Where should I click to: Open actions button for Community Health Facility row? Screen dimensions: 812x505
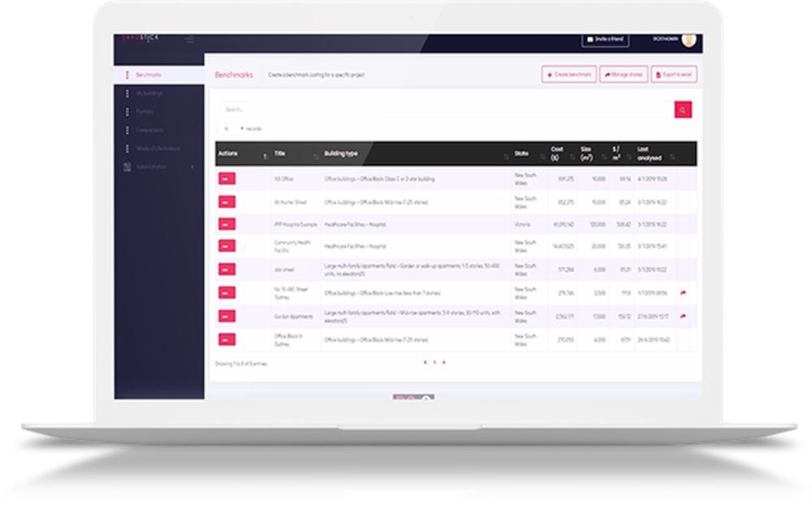click(227, 246)
